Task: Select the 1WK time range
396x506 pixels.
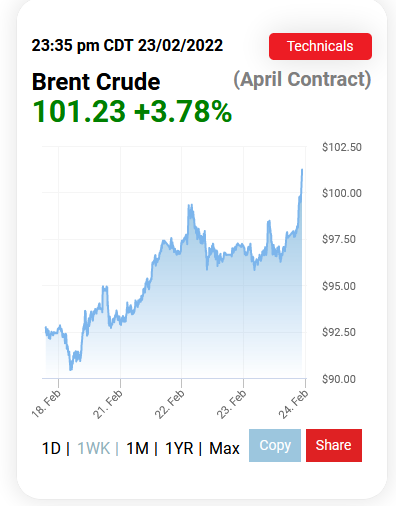Action: tap(93, 448)
